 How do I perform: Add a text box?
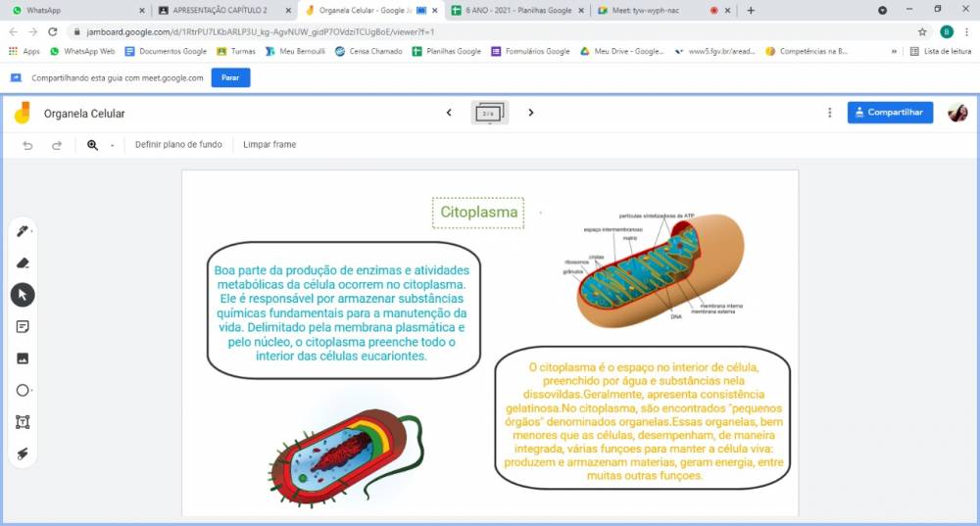[23, 422]
